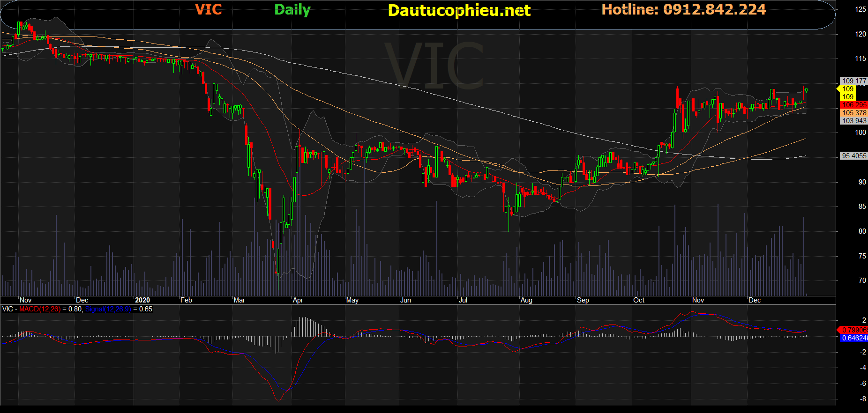Viewport: 868px width, 413px height.
Task: Click the orange 105.378 moving average tag
Action: pyautogui.click(x=853, y=113)
